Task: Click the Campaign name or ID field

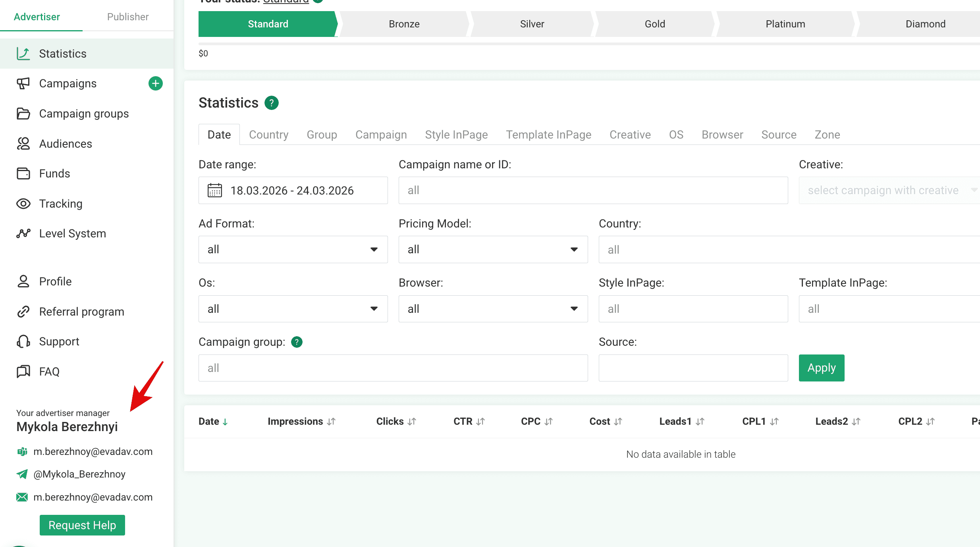Action: coord(593,191)
